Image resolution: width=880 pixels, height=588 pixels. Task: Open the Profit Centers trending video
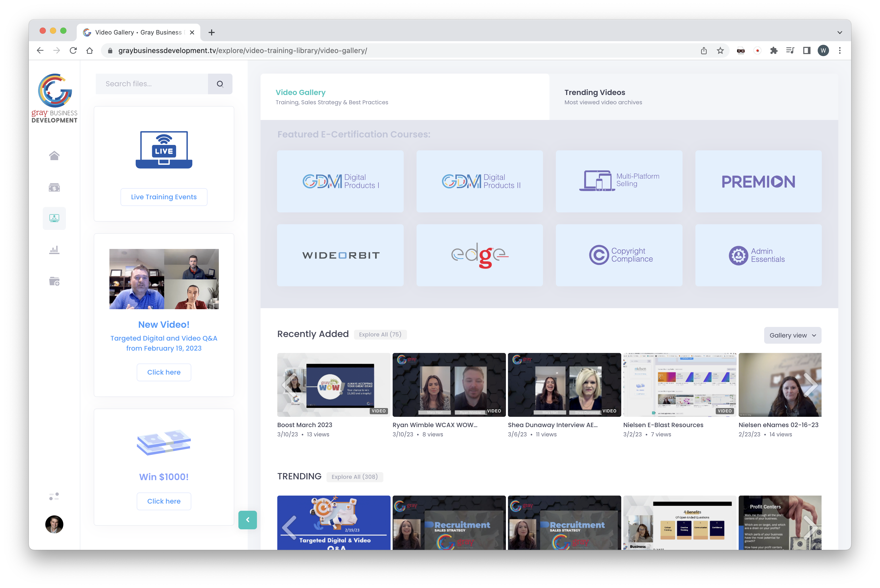pos(780,523)
